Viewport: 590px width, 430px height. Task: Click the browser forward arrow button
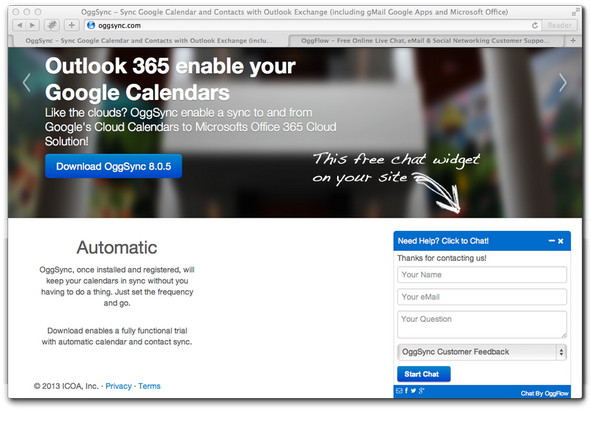coord(32,26)
